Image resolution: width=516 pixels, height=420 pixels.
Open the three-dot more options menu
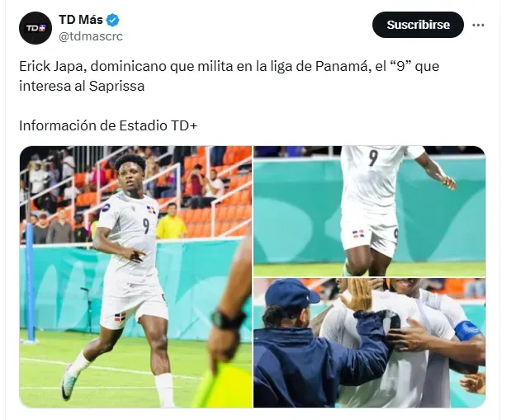click(x=478, y=25)
